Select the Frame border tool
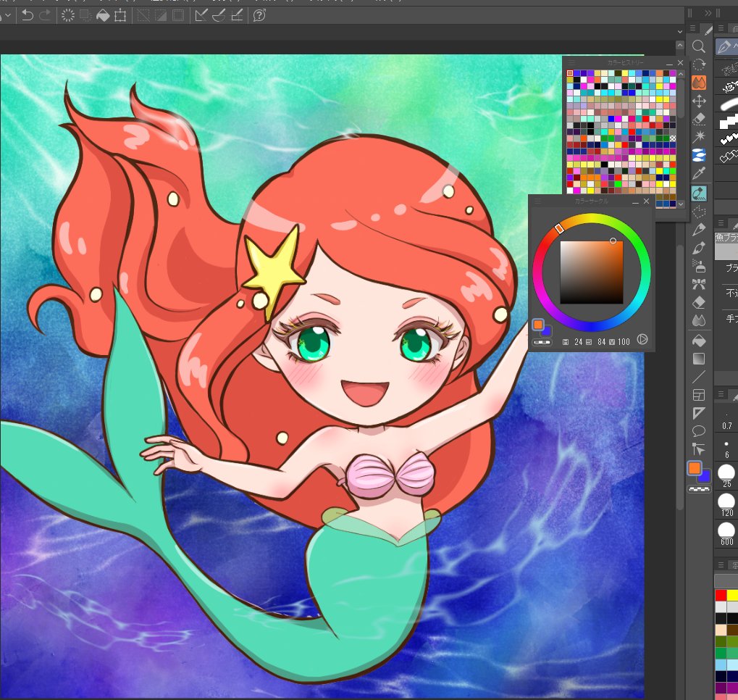Viewport: 738px width, 700px height. pos(699,395)
